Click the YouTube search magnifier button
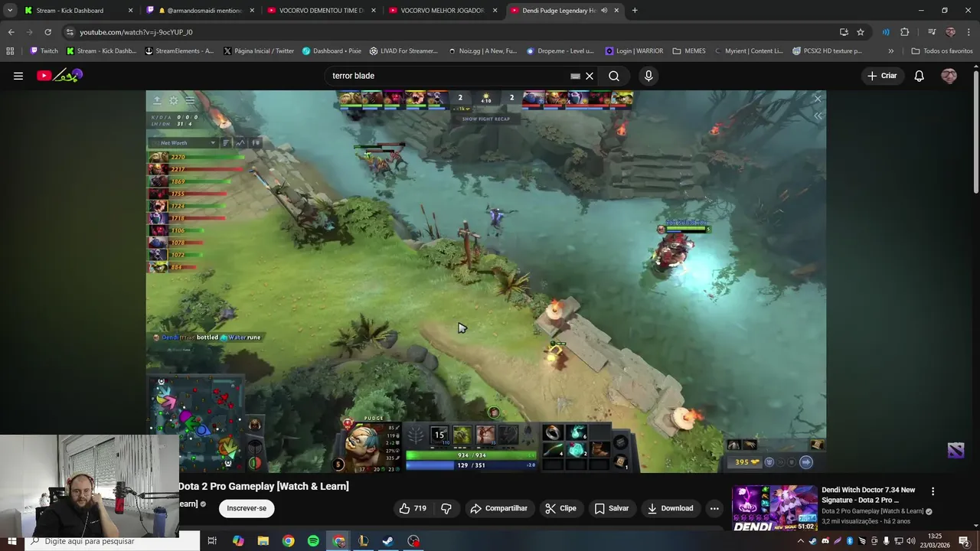Image resolution: width=980 pixels, height=551 pixels. (x=614, y=76)
